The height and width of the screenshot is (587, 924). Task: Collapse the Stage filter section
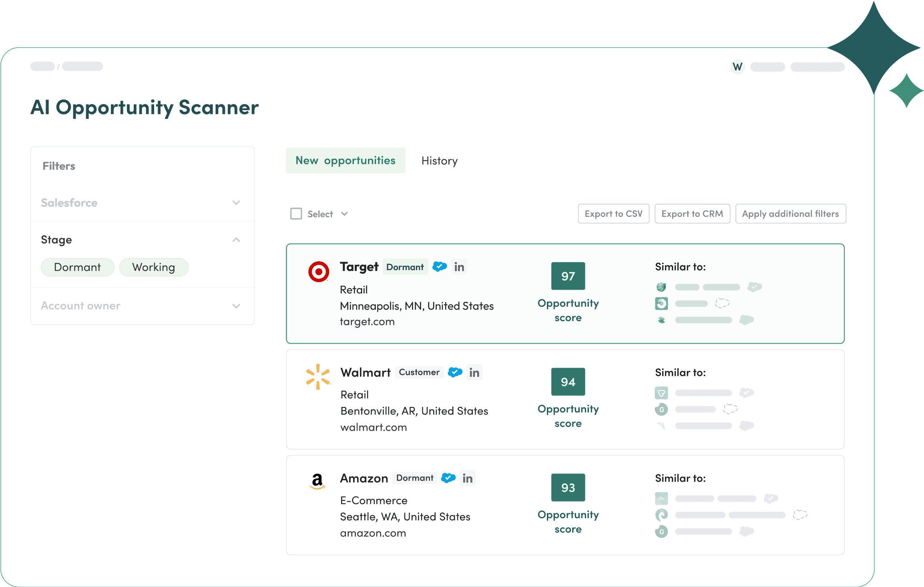(x=236, y=240)
